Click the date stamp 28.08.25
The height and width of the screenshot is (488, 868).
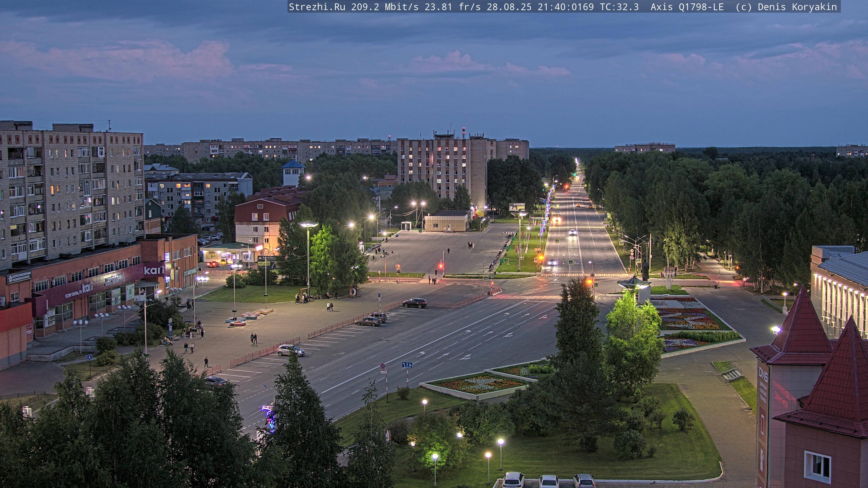pyautogui.click(x=509, y=7)
